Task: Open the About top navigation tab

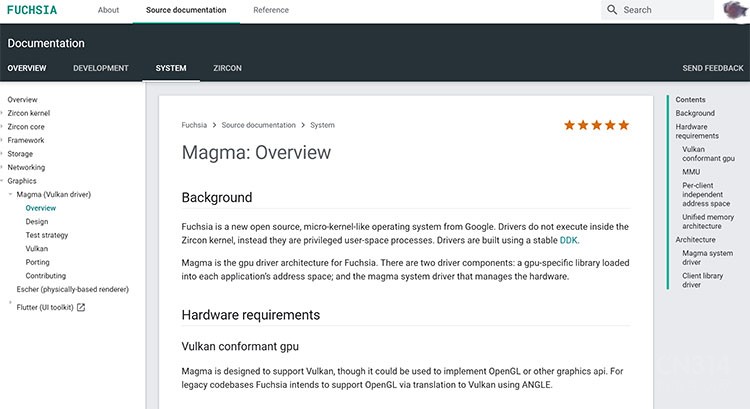Action: coord(108,10)
